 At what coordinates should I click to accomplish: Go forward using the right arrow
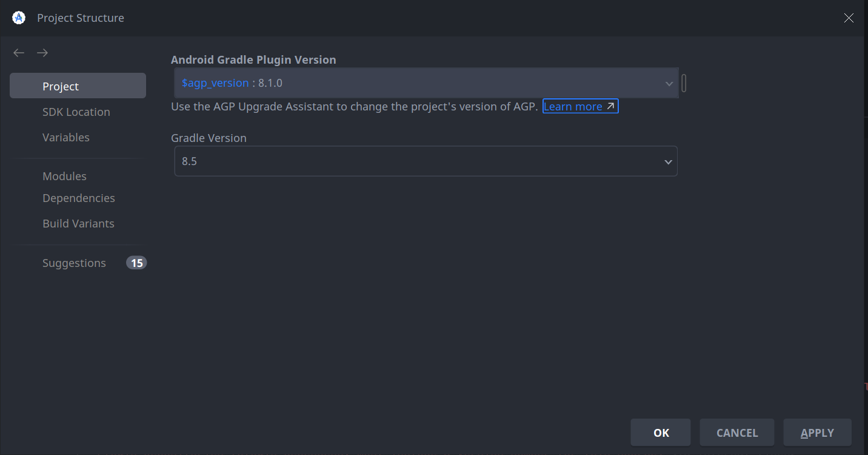click(x=42, y=53)
